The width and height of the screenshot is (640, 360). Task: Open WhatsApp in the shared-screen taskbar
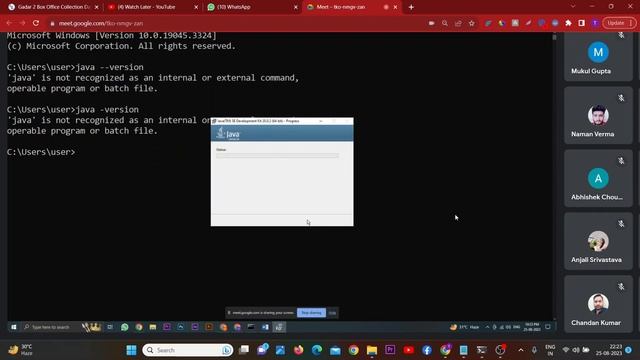coord(124,327)
